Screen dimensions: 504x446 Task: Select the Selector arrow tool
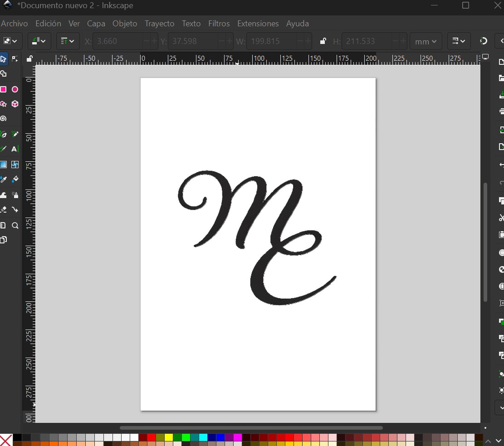[4, 59]
